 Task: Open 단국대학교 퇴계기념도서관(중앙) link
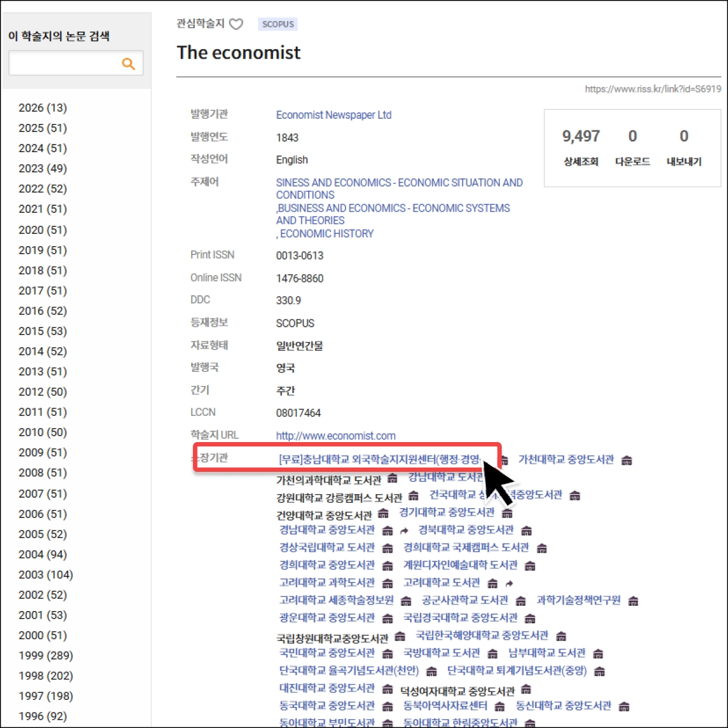click(517, 670)
